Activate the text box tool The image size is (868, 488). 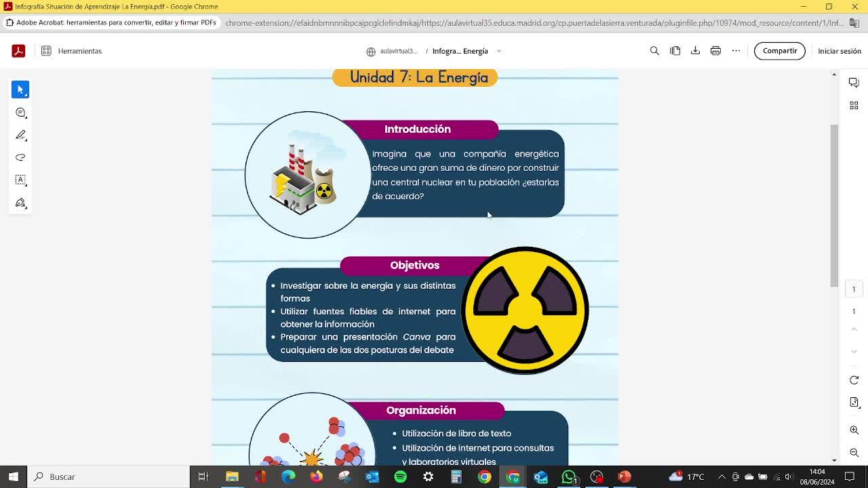pos(20,180)
